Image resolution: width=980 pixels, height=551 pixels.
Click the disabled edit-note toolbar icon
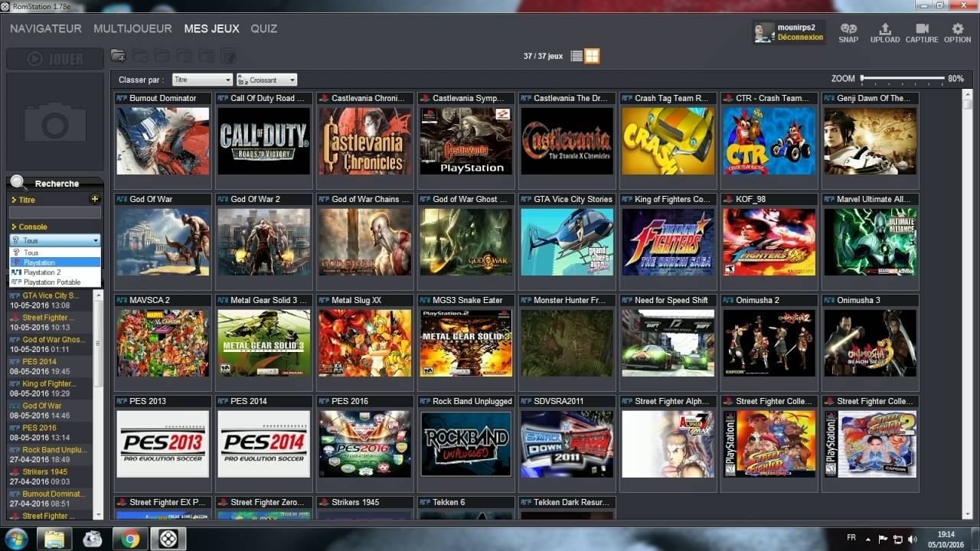point(228,55)
